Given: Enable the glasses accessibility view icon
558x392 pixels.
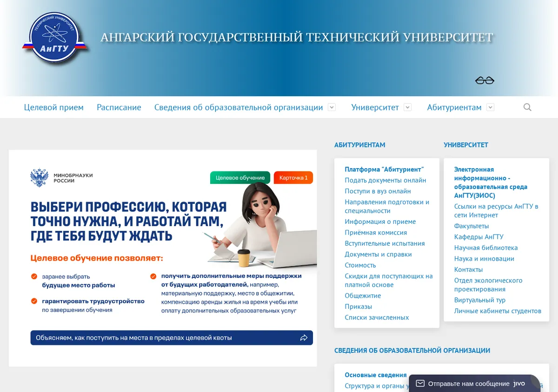Looking at the screenshot, I should [x=485, y=81].
